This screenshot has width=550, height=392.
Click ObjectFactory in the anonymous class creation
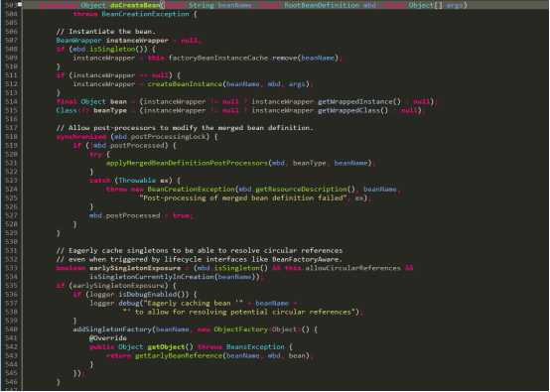[240, 329]
